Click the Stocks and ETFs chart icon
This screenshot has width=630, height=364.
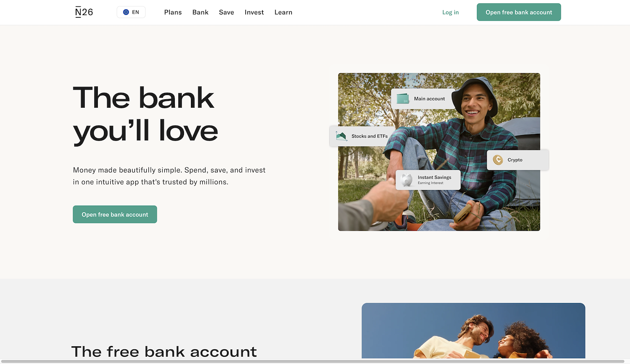[x=341, y=136]
